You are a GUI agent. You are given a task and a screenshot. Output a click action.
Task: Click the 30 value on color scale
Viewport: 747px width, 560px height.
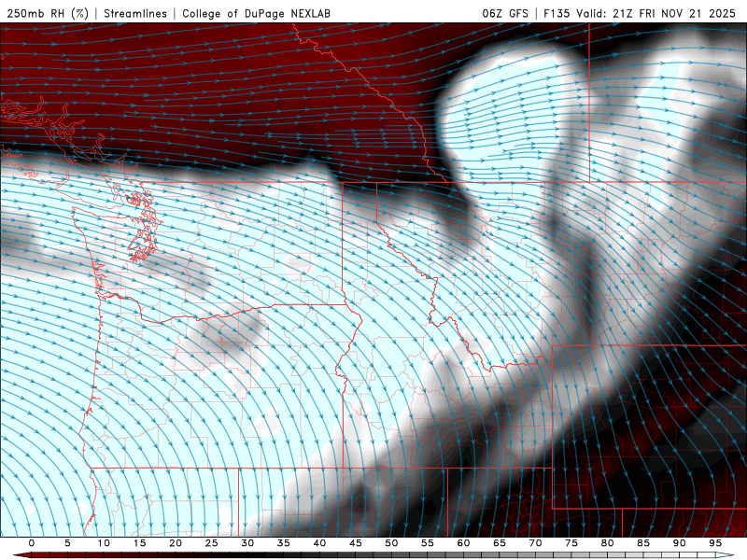click(x=247, y=543)
